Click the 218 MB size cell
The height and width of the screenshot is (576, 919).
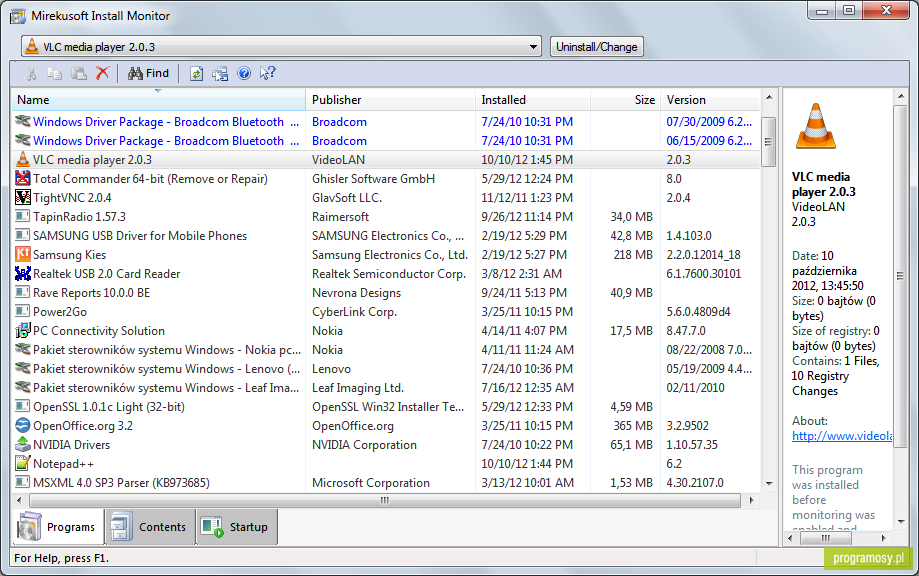633,255
